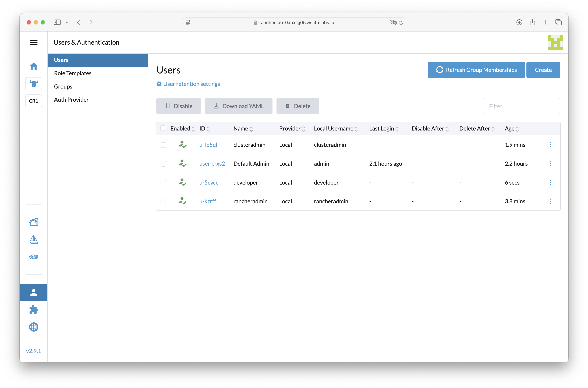The width and height of the screenshot is (588, 388).
Task: Open the Home page icon
Action: (x=34, y=66)
